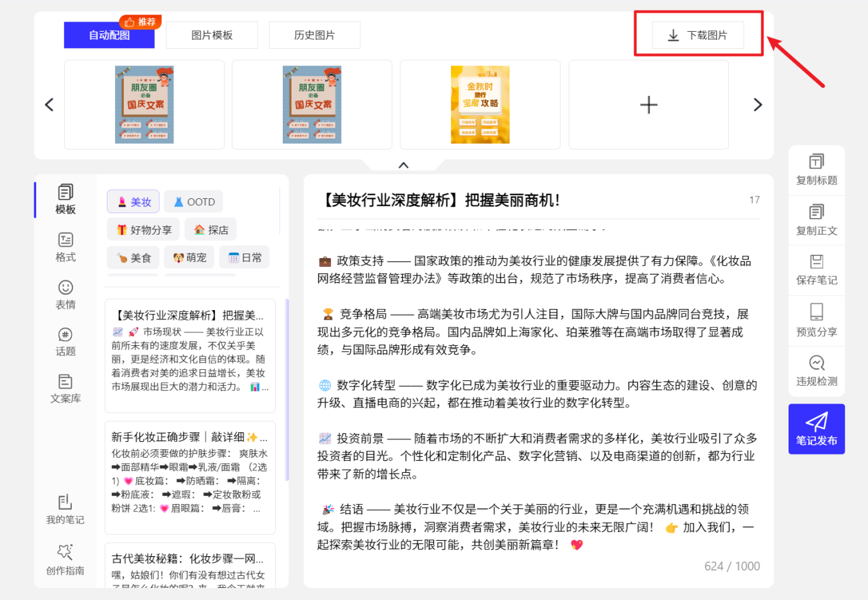The image size is (868, 600).
Task: Open the 格式 format panel
Action: 65,247
